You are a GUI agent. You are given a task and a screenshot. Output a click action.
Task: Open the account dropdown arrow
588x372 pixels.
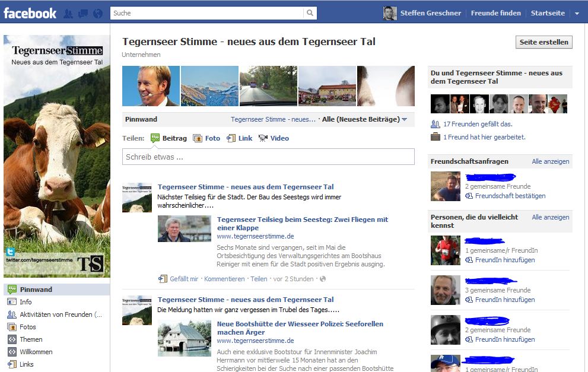(x=577, y=14)
